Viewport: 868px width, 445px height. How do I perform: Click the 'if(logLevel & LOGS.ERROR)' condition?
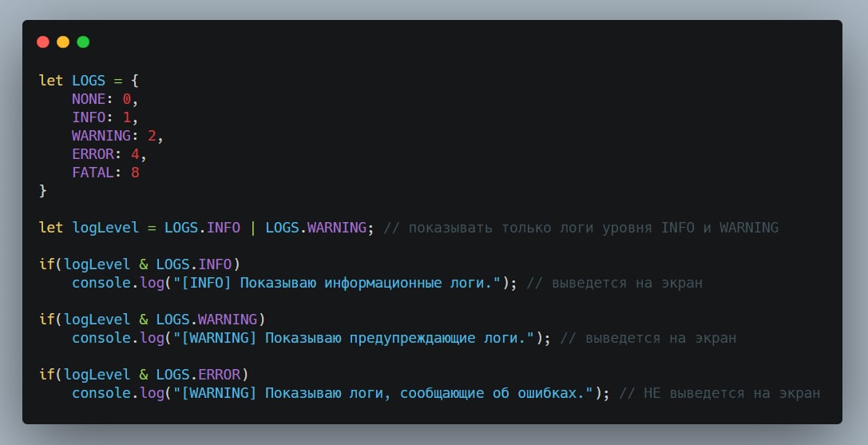pyautogui.click(x=144, y=374)
